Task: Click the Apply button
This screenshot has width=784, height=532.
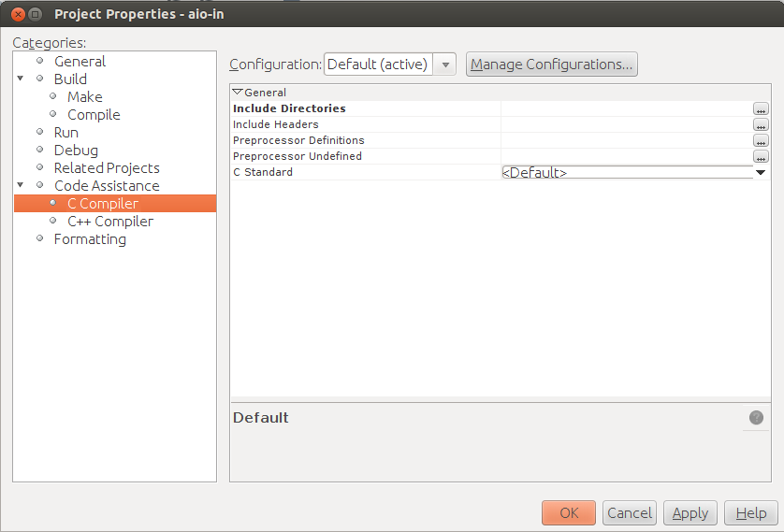Action: [x=690, y=513]
